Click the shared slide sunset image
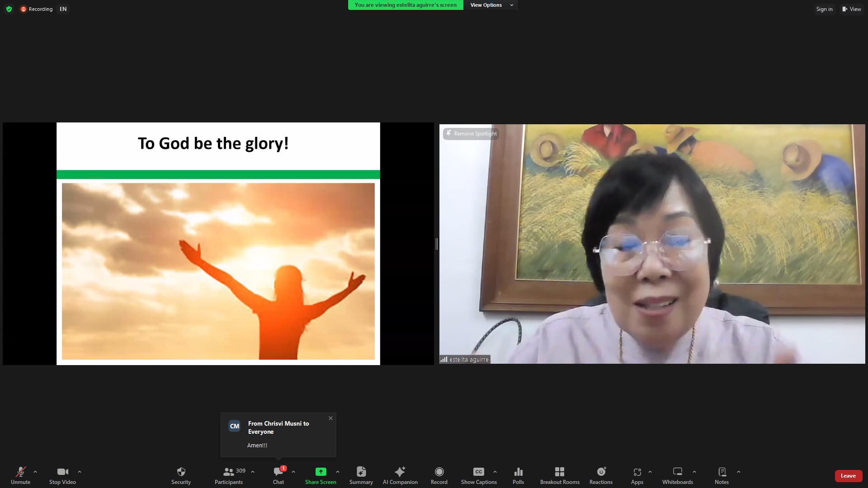868x488 pixels. point(218,271)
